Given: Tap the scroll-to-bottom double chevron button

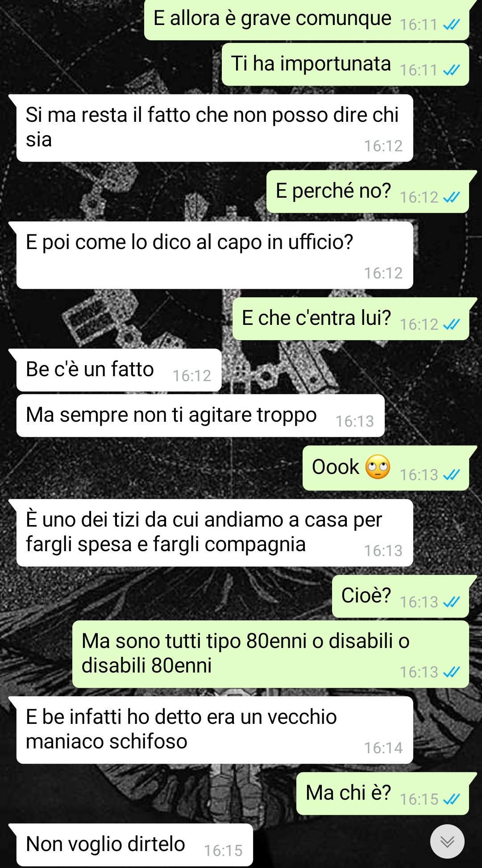Looking at the screenshot, I should click(x=447, y=841).
